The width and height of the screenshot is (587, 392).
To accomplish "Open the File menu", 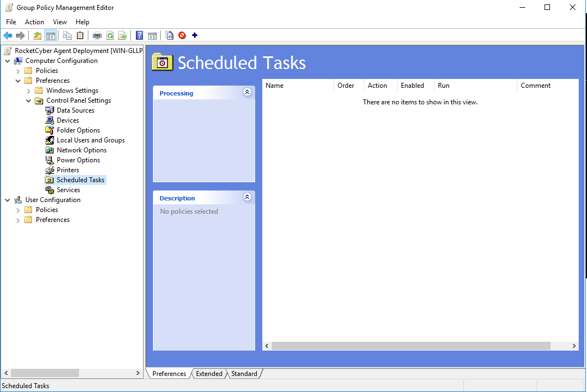I will pos(11,22).
